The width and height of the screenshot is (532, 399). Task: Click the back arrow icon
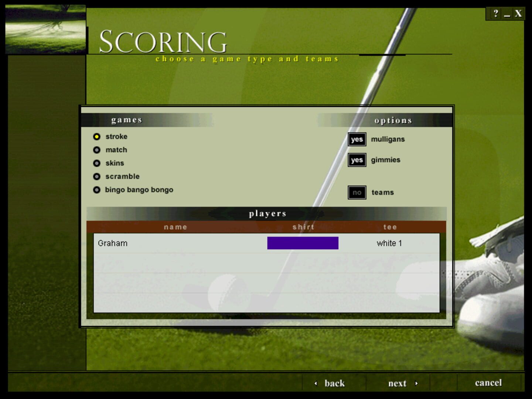point(316,384)
